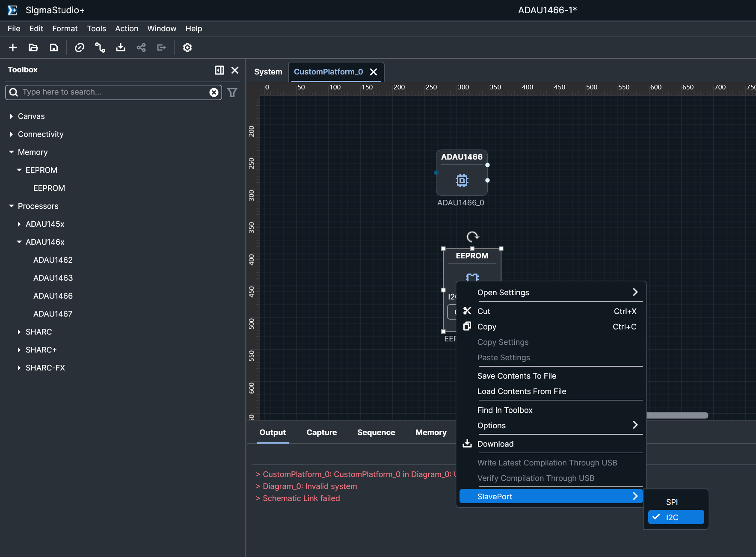Click the lower right port of ADAU1466 block
Screen dimensions: 756x557
point(487,181)
